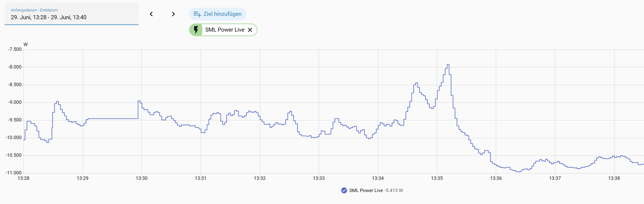Click the W unit label on chart
This screenshot has height=204, width=644.
click(x=25, y=44)
